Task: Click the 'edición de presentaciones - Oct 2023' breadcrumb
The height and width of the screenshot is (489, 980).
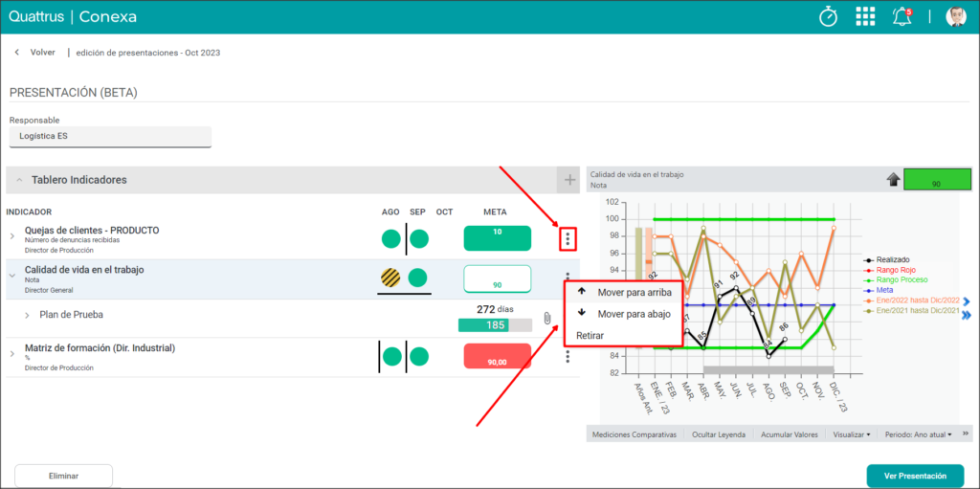Action: 148,53
